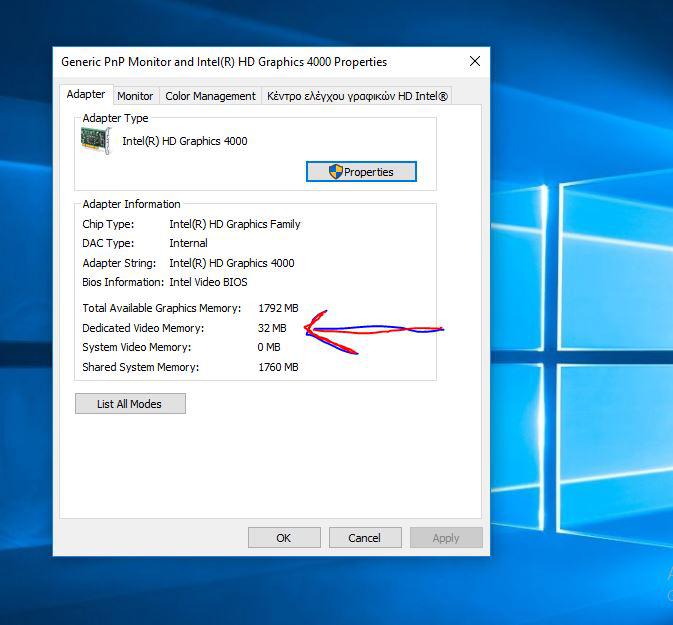
Task: Click the Bios Information label
Action: coord(123,282)
